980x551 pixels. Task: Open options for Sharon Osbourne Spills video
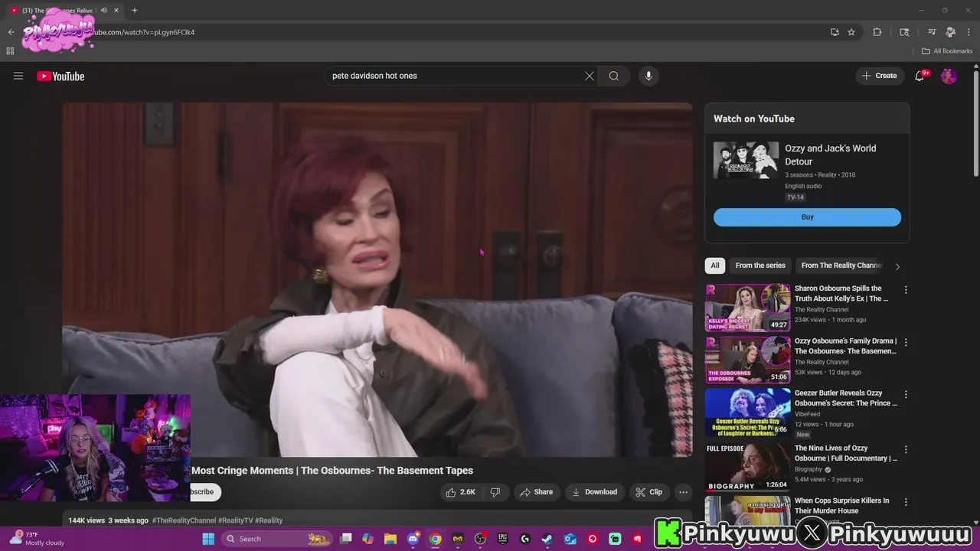tap(906, 290)
